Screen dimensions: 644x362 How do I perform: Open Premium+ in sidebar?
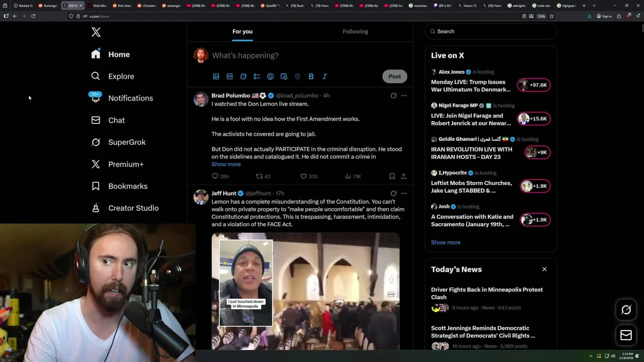point(117,164)
